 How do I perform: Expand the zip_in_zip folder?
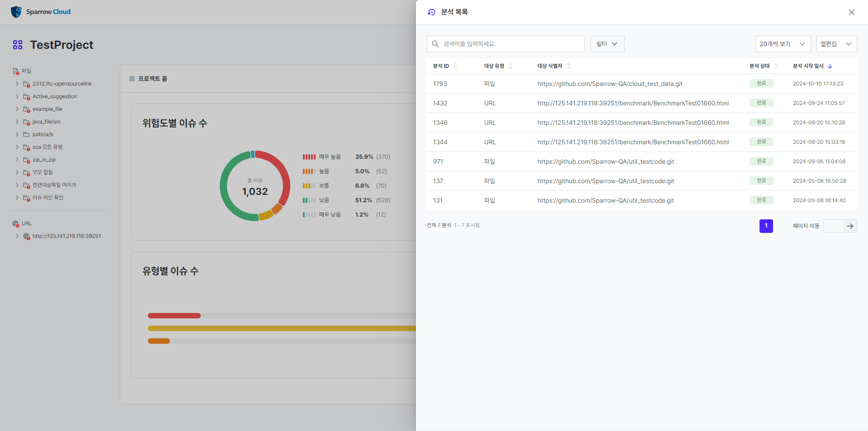pyautogui.click(x=17, y=160)
